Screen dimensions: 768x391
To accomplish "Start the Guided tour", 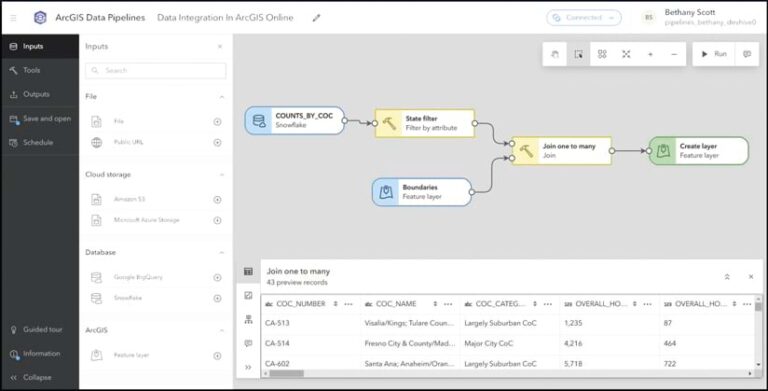I will (39, 330).
